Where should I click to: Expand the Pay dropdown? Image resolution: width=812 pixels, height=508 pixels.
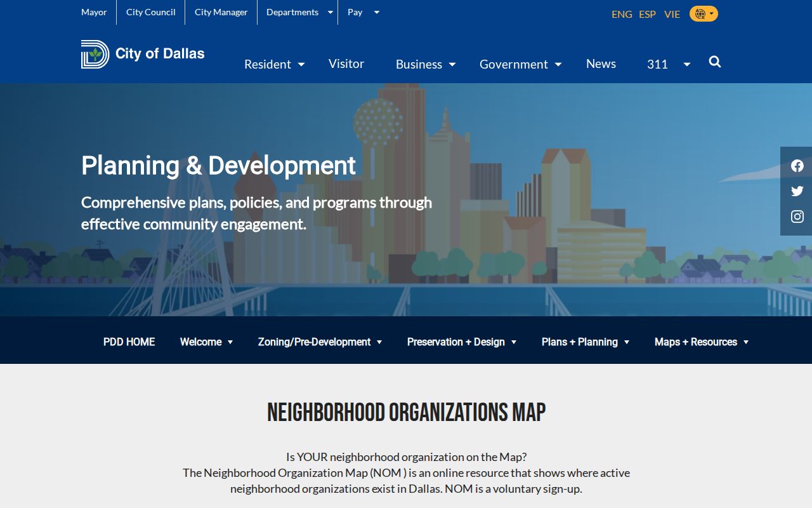[363, 12]
